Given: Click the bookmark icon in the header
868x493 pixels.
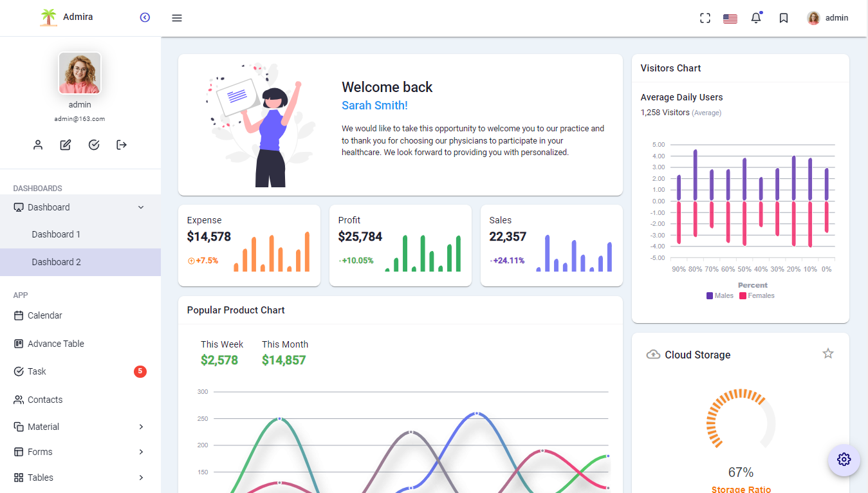Looking at the screenshot, I should (783, 17).
